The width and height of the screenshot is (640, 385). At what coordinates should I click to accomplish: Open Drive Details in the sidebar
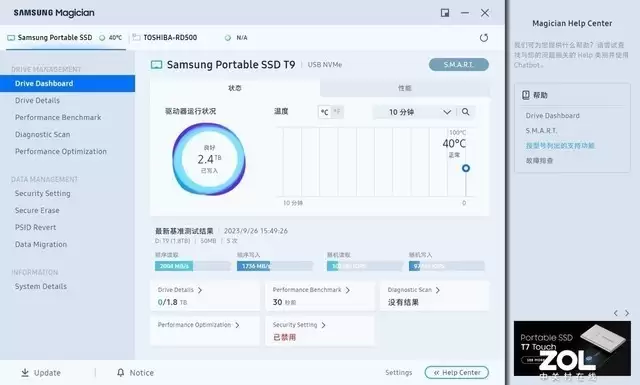38,100
